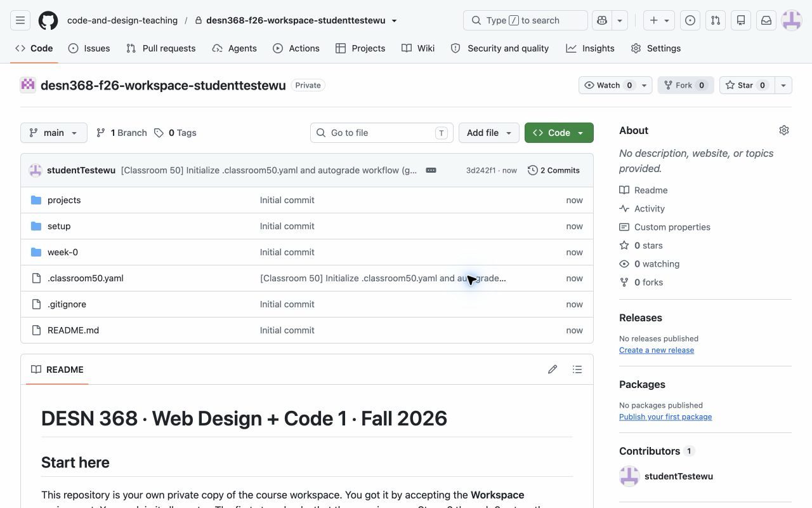Open Activity link in About sidebar
This screenshot has height=508, width=812.
pyautogui.click(x=643, y=208)
